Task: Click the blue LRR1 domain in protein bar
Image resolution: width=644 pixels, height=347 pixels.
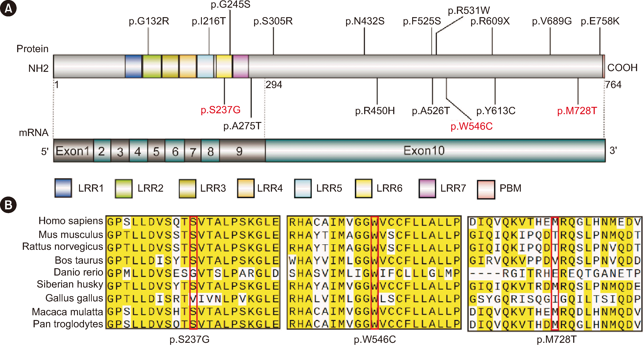Action: pyautogui.click(x=133, y=66)
